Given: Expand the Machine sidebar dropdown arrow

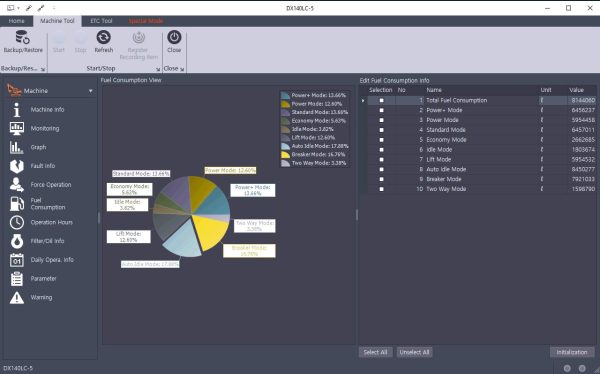Looking at the screenshot, I should click(x=91, y=91).
